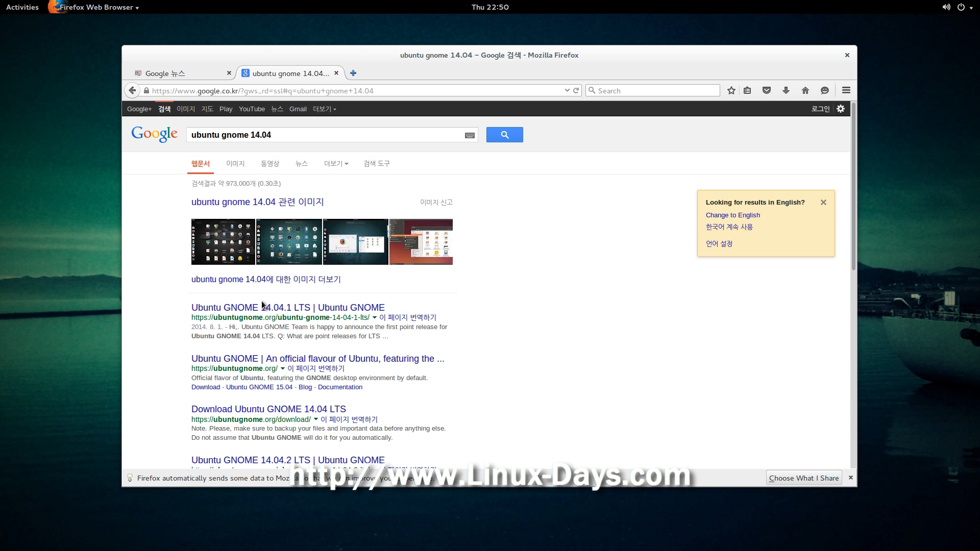Open the Hello chat smiley icon
Screen dimensions: 980x551
(825, 90)
